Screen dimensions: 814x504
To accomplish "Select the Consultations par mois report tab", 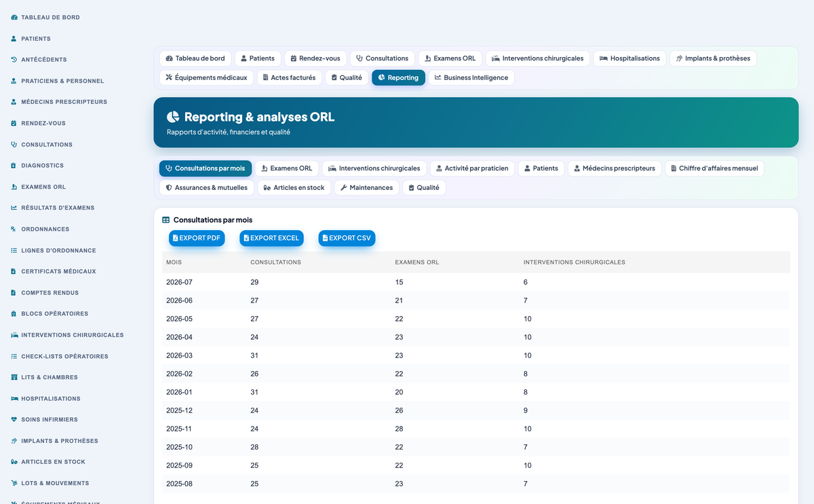I will 206,168.
